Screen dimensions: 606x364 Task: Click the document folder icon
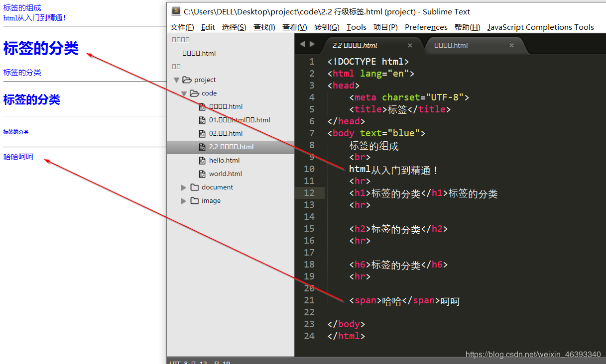[x=195, y=187]
